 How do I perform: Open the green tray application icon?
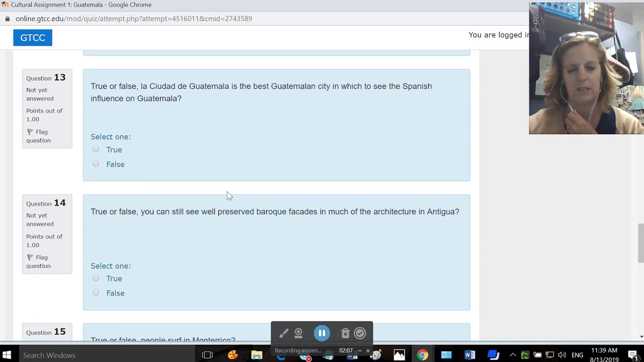click(525, 355)
